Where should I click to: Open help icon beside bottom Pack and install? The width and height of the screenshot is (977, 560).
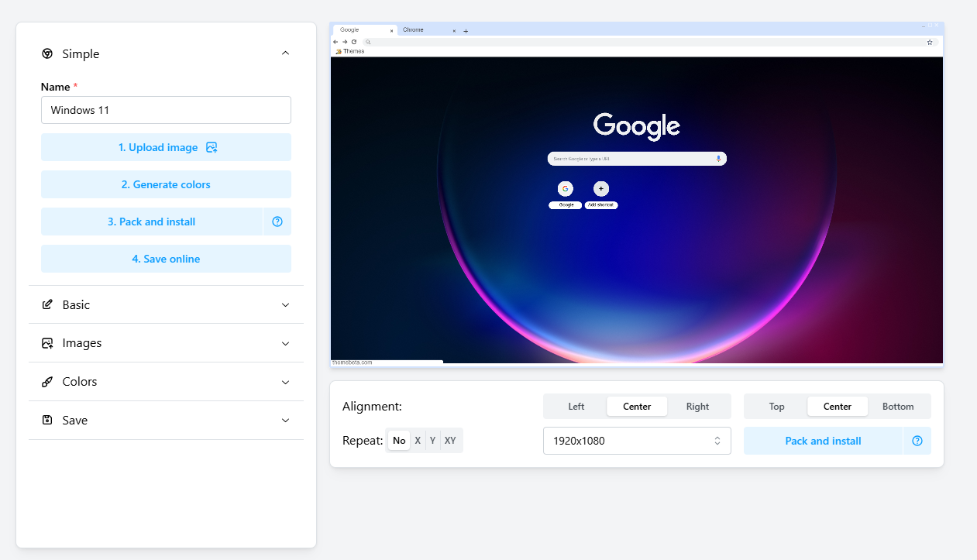point(917,441)
